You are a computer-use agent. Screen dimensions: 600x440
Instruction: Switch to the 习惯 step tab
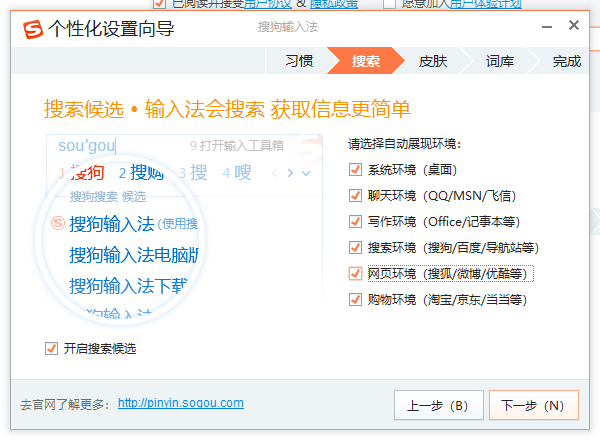coord(299,61)
